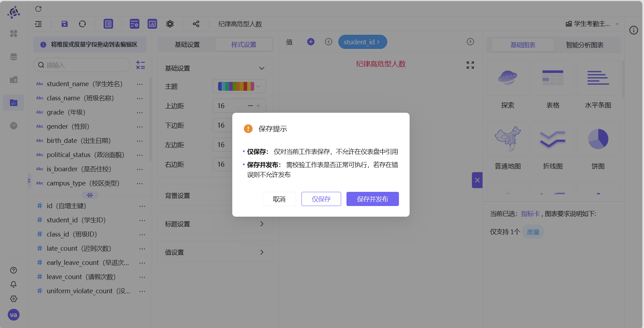Open the dashboard gauge sidebar icon
The width and height of the screenshot is (644, 328).
click(x=13, y=126)
